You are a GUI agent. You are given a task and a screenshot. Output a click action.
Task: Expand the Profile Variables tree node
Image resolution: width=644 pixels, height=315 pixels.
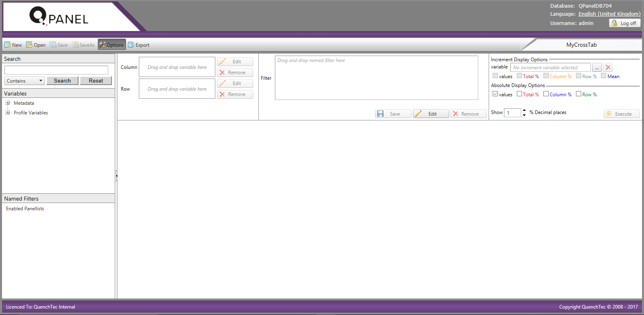coord(8,112)
